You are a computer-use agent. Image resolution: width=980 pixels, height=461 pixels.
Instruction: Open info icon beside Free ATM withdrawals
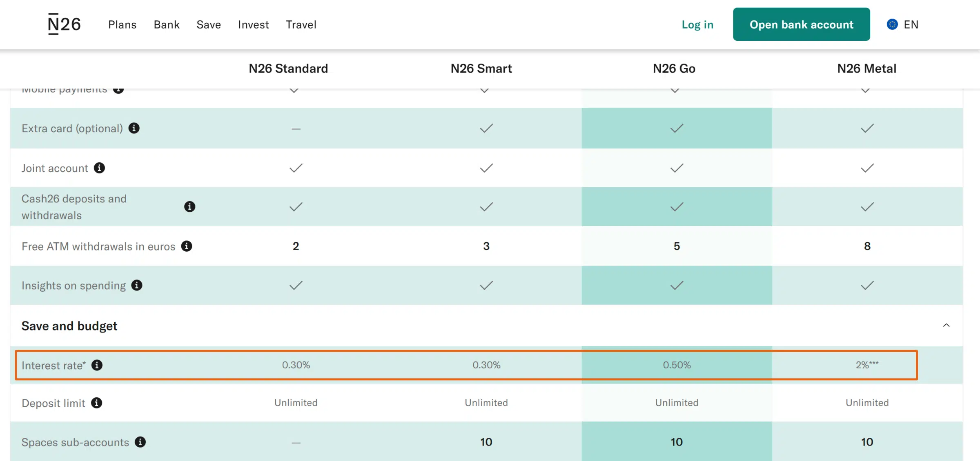pyautogui.click(x=187, y=246)
